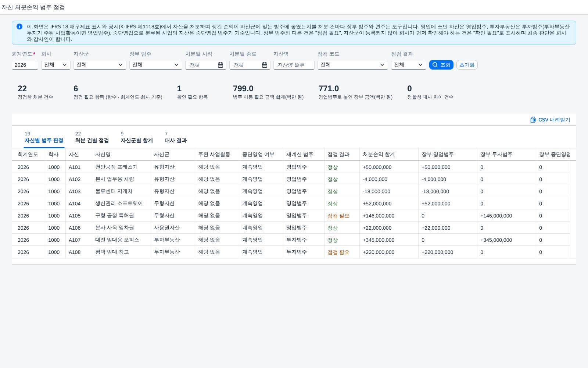
Task: Click the 장부 영업범주 column header
Action: point(448,155)
